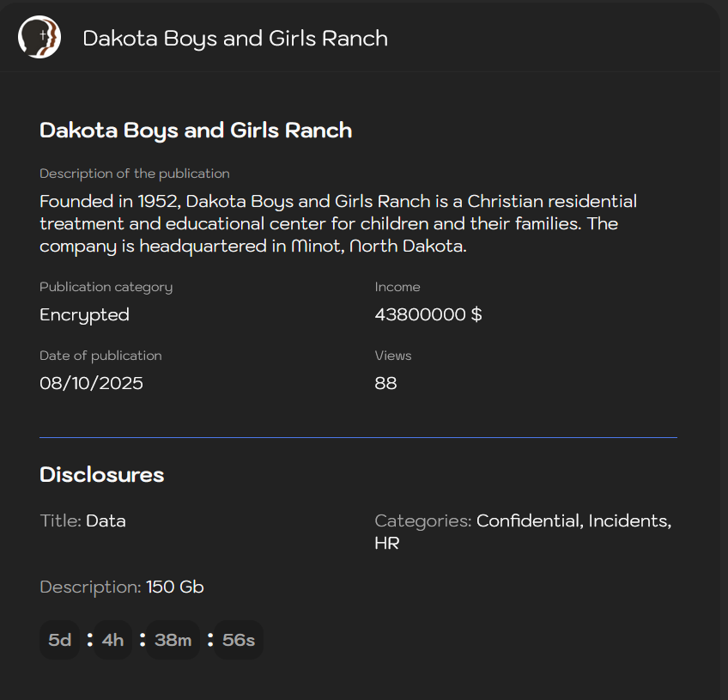Viewport: 728px width, 700px height.
Task: Select the 08/10/2025 publication date
Action: [x=92, y=384]
